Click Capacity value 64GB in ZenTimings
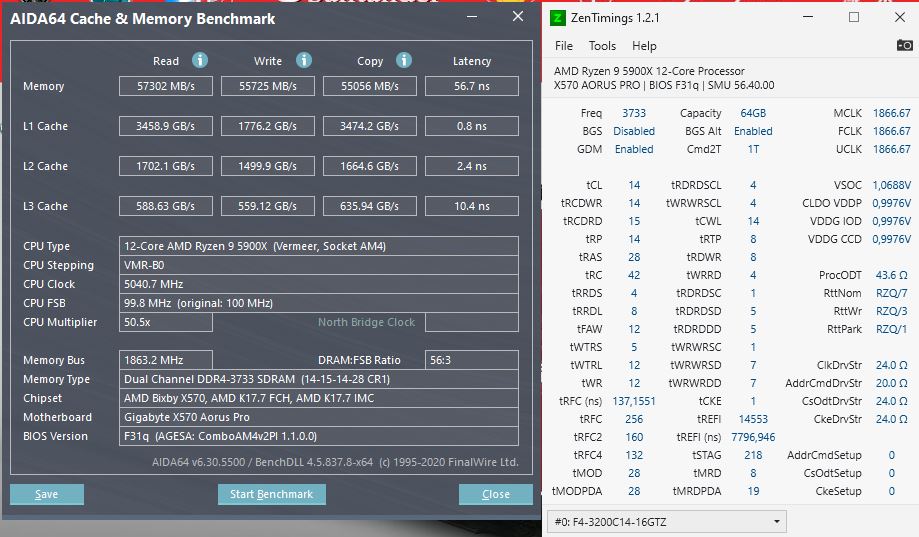Image resolution: width=919 pixels, height=537 pixels. click(753, 113)
